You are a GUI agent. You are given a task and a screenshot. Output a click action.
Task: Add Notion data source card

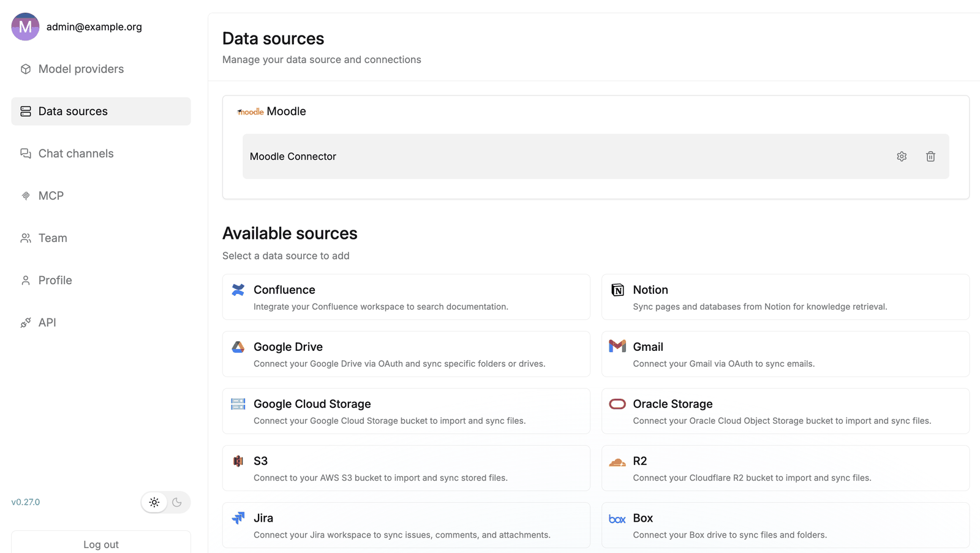[785, 297]
